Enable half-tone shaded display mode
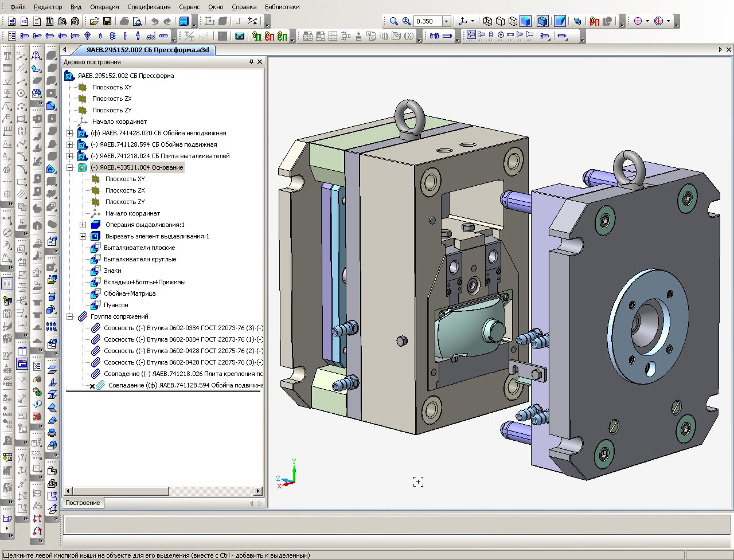734x560 pixels. pyautogui.click(x=525, y=21)
